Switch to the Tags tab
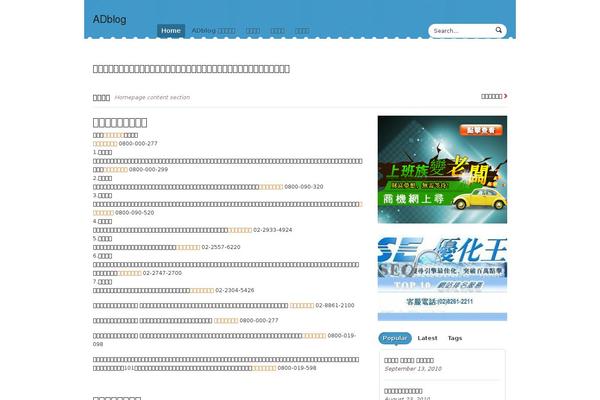The height and width of the screenshot is (400, 600). [x=455, y=338]
